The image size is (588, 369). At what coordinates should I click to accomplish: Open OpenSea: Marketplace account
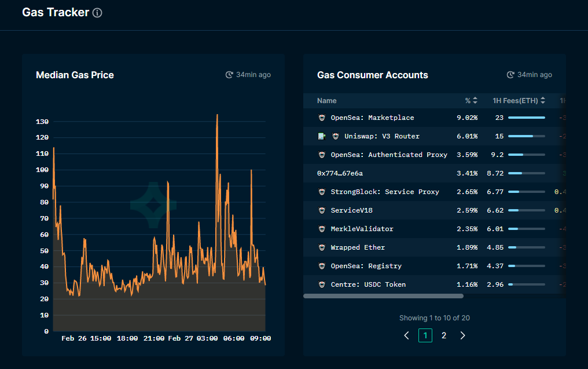pyautogui.click(x=372, y=118)
